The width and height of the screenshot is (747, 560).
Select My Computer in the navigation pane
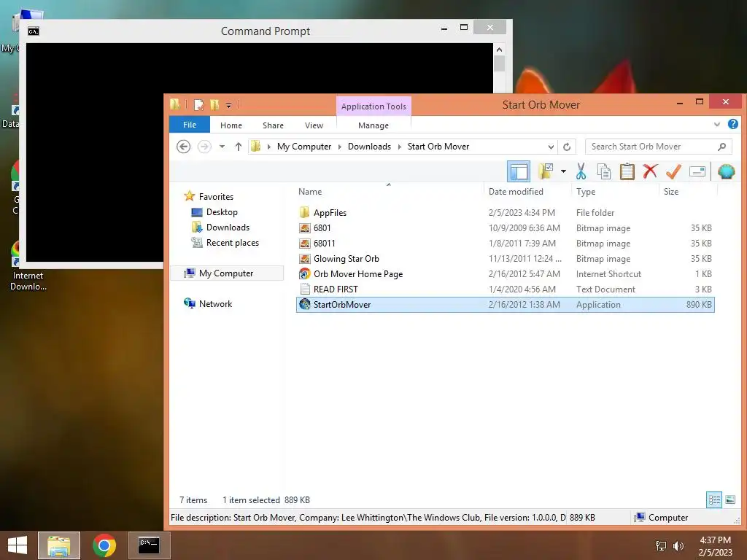(x=228, y=273)
